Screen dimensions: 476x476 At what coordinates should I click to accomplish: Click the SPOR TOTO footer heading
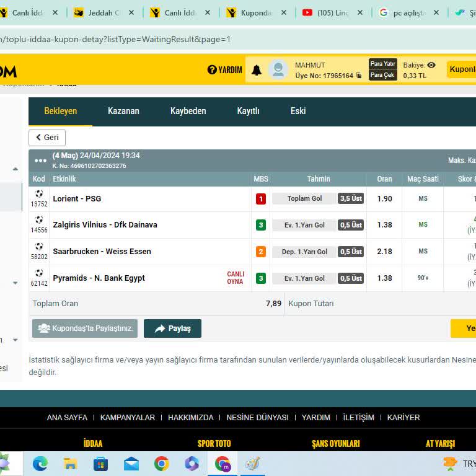coord(214,444)
